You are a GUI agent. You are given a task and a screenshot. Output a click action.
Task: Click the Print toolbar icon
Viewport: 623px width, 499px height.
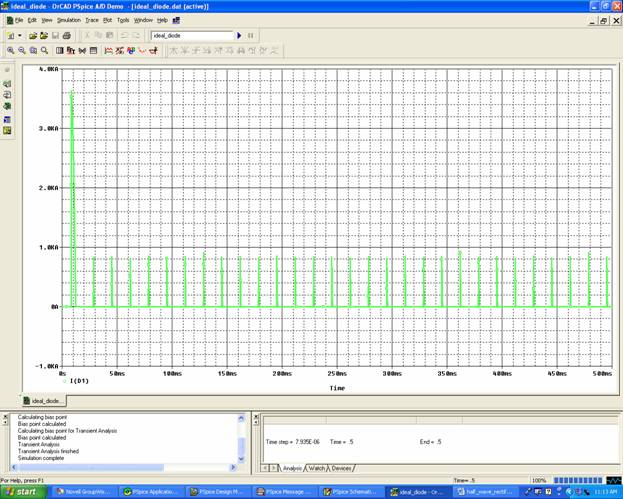pyautogui.click(x=67, y=36)
